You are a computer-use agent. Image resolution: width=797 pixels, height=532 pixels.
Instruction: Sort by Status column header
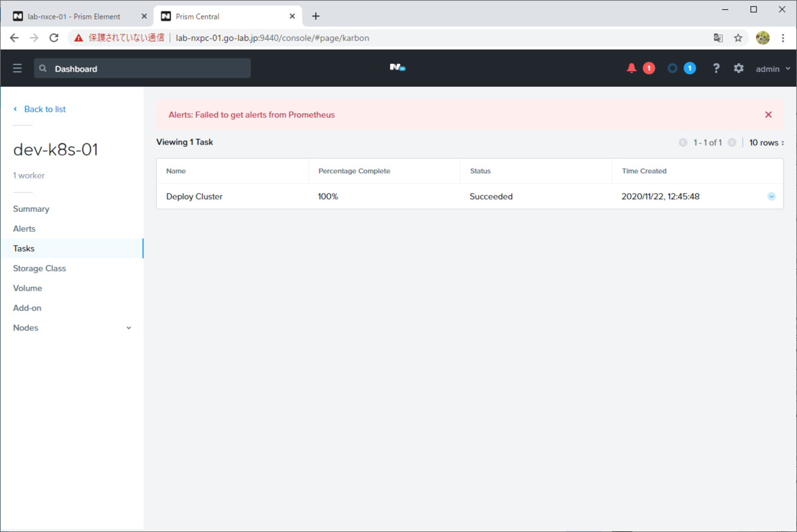(480, 171)
